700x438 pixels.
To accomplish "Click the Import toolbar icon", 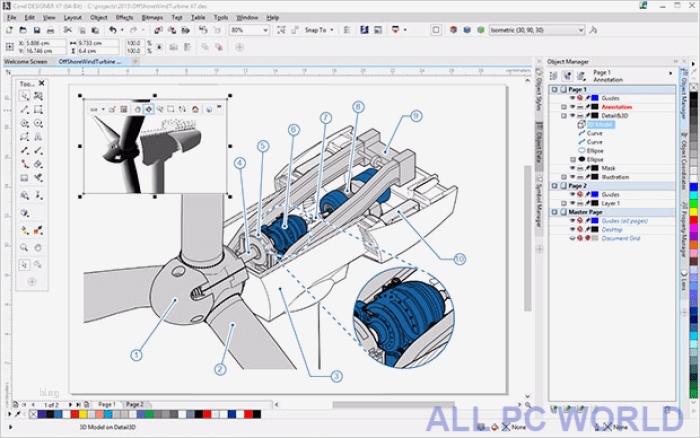I will (158, 30).
